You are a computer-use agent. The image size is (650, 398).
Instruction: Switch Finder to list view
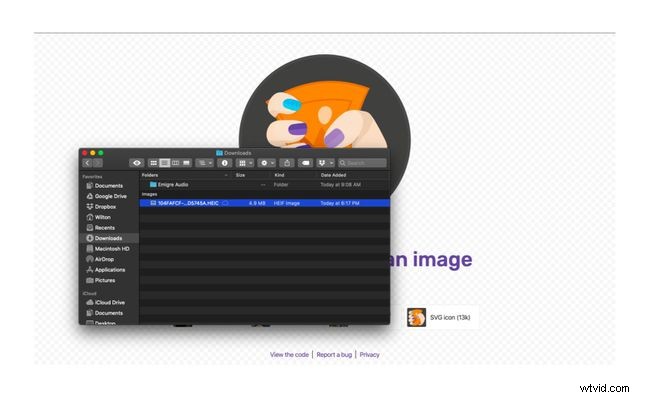point(165,163)
